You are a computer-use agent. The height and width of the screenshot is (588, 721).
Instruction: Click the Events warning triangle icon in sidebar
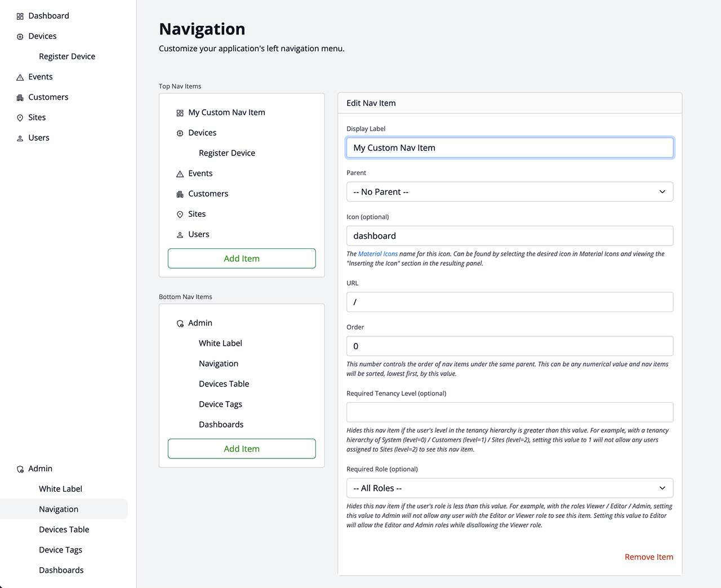point(20,77)
